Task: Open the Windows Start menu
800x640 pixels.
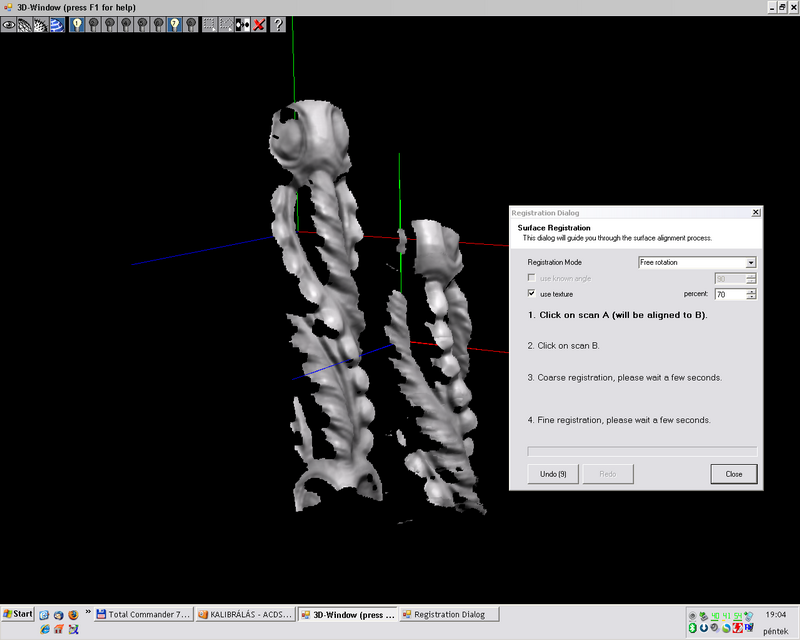Action: point(18,613)
